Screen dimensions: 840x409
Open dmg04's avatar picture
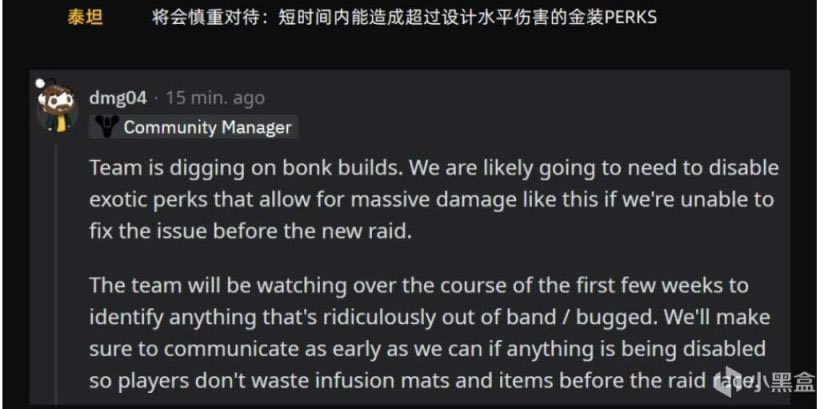[x=58, y=107]
